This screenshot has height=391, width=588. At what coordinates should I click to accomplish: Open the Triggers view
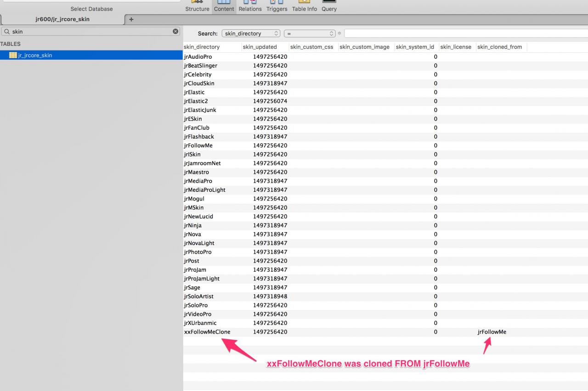click(x=277, y=6)
